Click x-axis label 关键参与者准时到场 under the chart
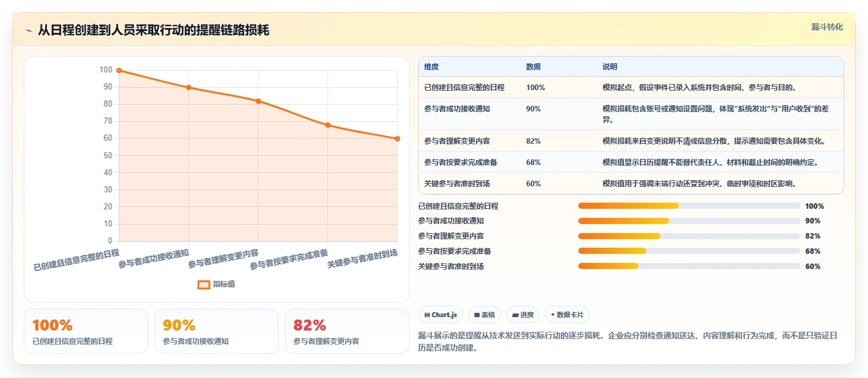Viewport: 868px width, 378px height. pyautogui.click(x=363, y=259)
